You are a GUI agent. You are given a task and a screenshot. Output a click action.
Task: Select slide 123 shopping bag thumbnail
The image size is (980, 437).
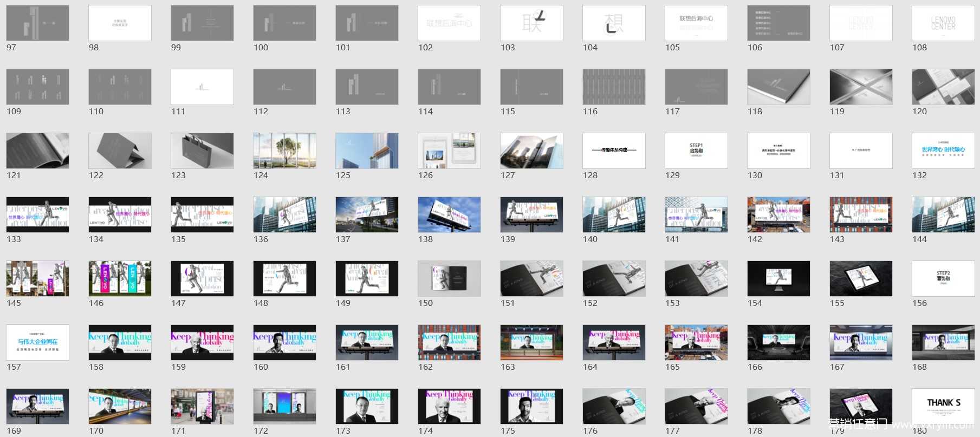tap(202, 151)
